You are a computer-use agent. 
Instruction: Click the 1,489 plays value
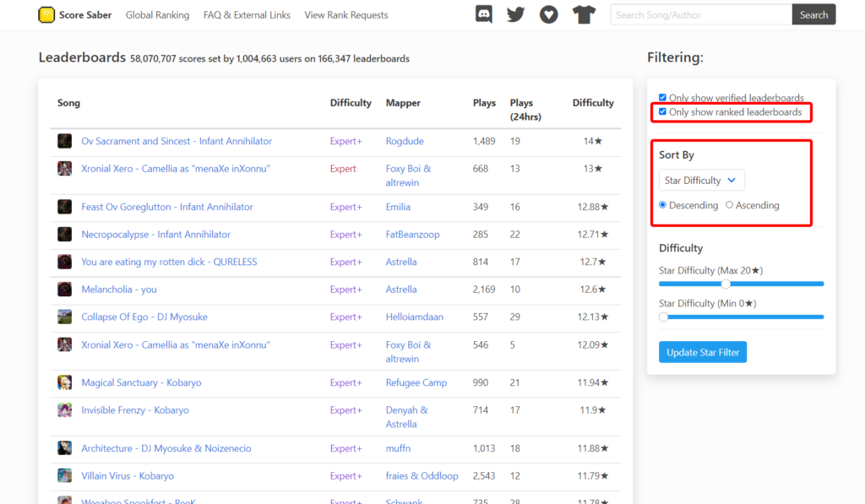pyautogui.click(x=484, y=141)
